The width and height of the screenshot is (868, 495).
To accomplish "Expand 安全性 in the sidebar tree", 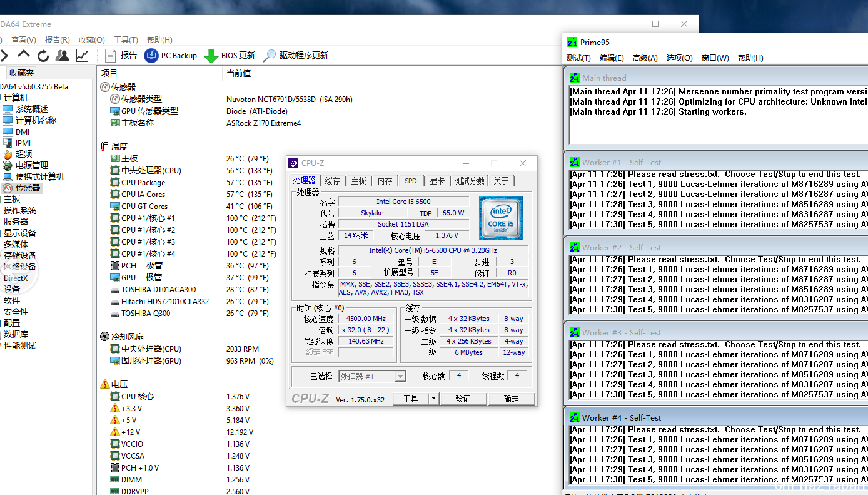I will 16,312.
